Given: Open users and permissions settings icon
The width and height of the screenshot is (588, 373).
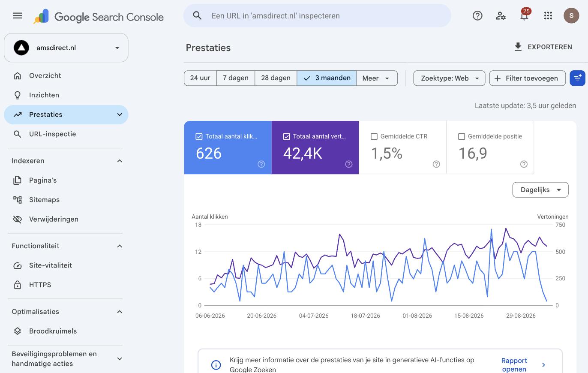Looking at the screenshot, I should [x=501, y=16].
